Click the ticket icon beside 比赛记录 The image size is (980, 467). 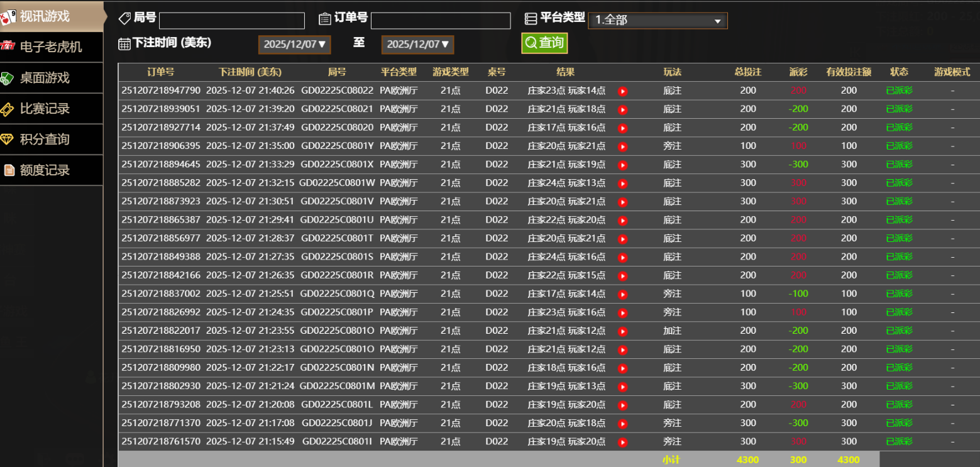(8, 109)
